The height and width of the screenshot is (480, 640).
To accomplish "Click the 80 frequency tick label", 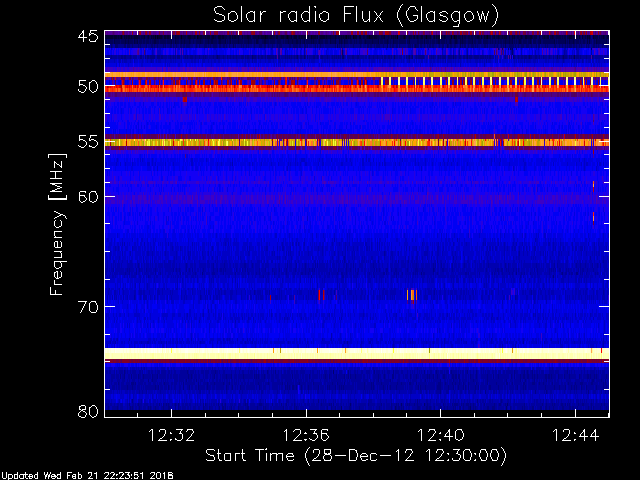I will pyautogui.click(x=88, y=411).
